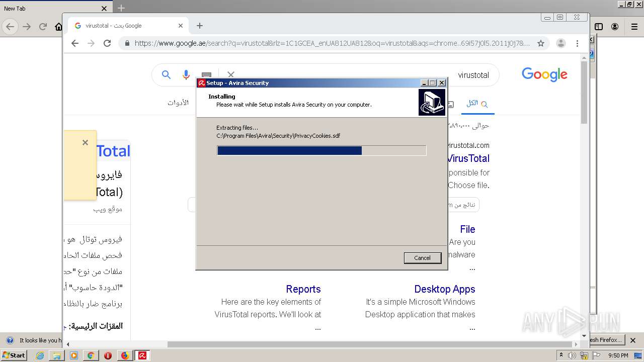Image resolution: width=644 pixels, height=362 pixels.
Task: Switch to Avira setup from the taskbar
Action: [x=142, y=355]
